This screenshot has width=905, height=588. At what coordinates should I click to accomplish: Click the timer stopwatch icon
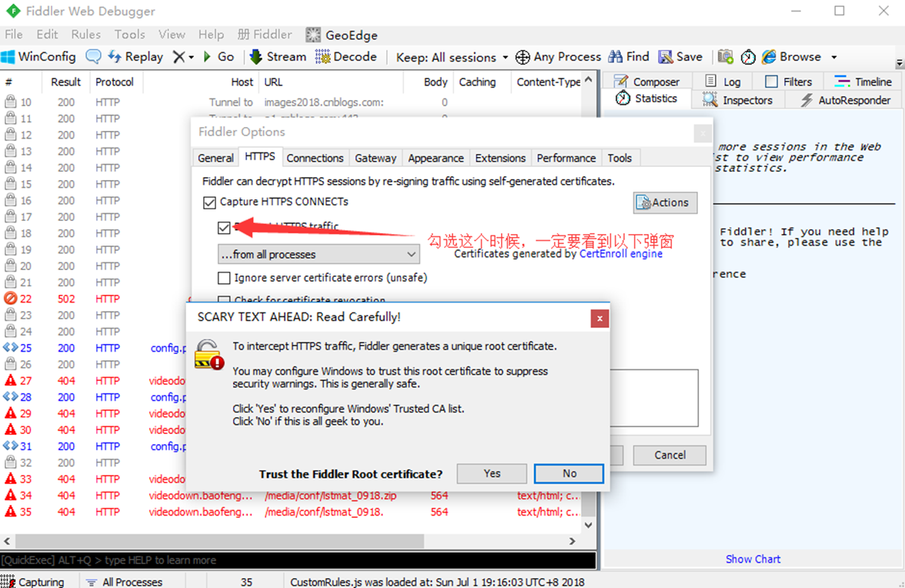[x=748, y=56]
